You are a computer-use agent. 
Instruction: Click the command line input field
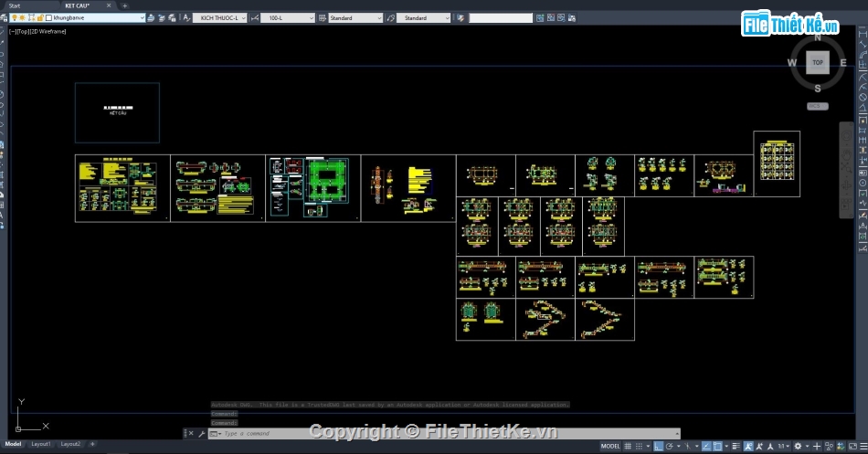[448, 434]
